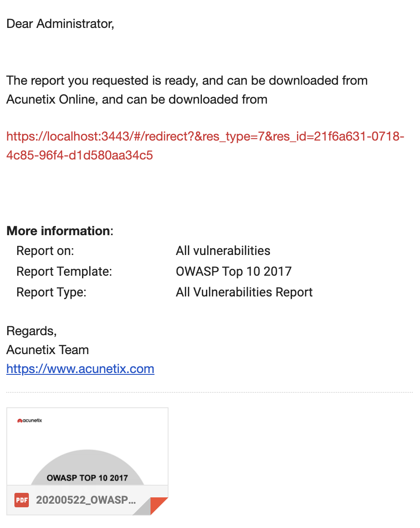Click the "Regards," sign-off text
The image size is (420, 528).
tap(32, 331)
